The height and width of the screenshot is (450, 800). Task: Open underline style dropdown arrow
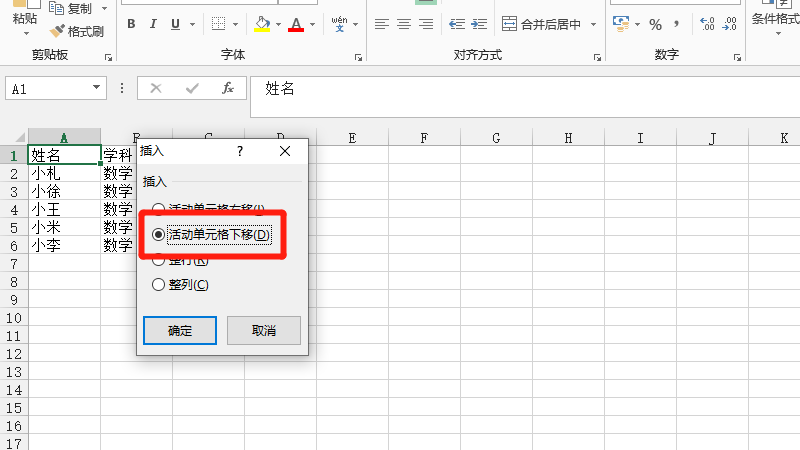(193, 24)
